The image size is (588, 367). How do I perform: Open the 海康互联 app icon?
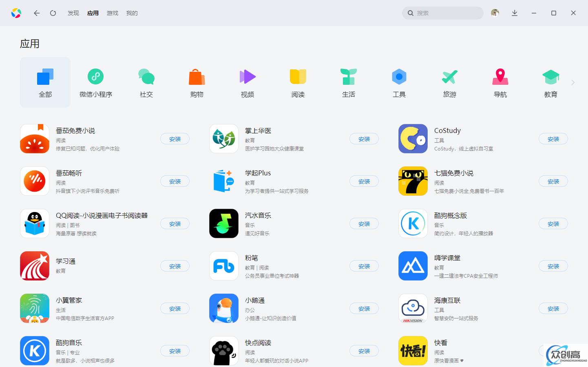point(413,308)
